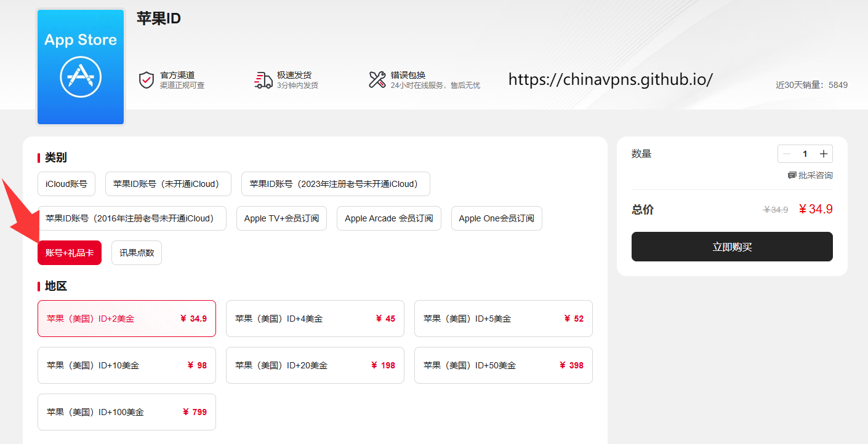
Task: Select 账号+礼品卡 category
Action: (x=70, y=253)
